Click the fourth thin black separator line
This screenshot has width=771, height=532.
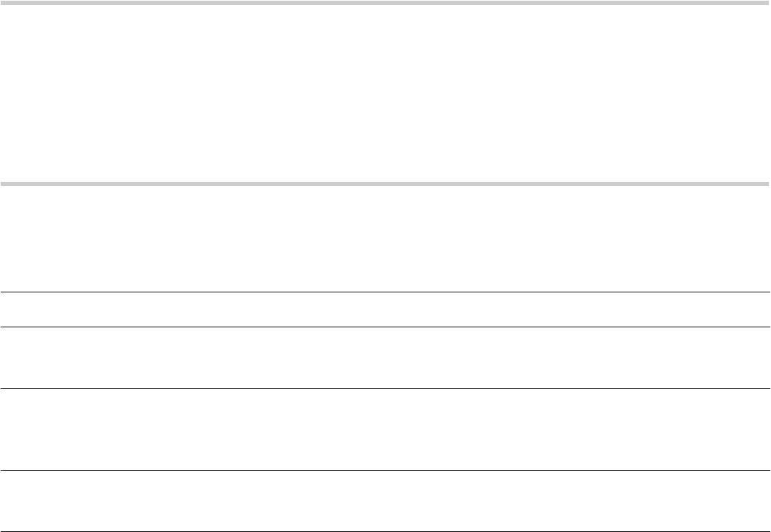coord(385,470)
